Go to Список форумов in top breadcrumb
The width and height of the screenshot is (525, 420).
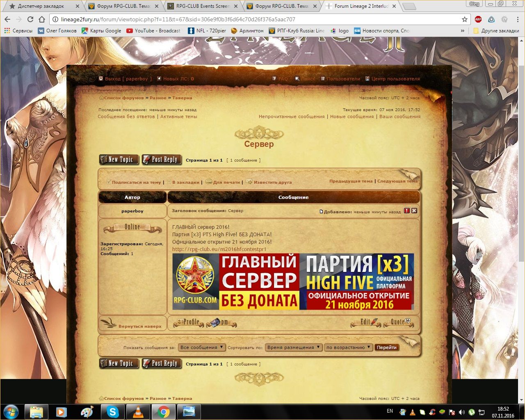coord(124,98)
